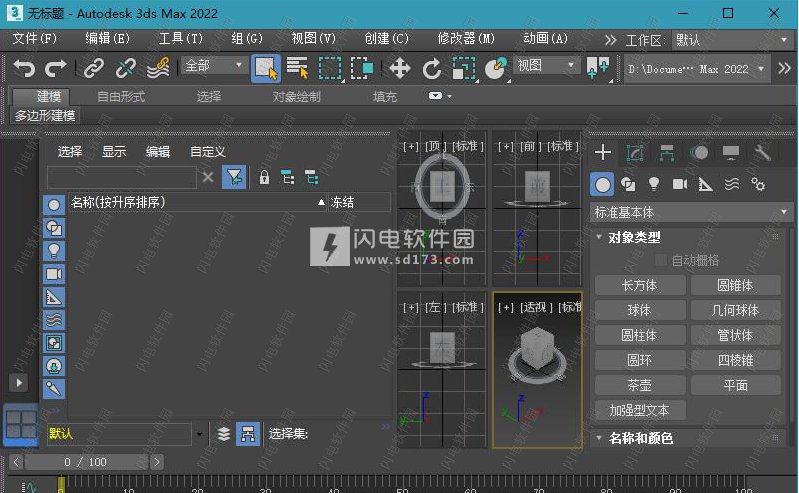Open the 编辑(E) menu
This screenshot has width=799, height=493.
108,39
